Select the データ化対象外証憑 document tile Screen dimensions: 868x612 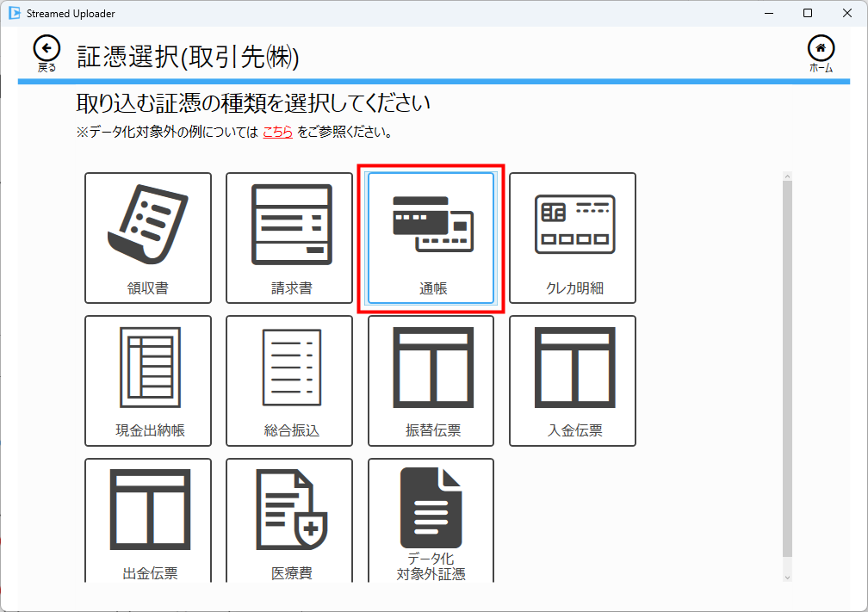coord(431,521)
